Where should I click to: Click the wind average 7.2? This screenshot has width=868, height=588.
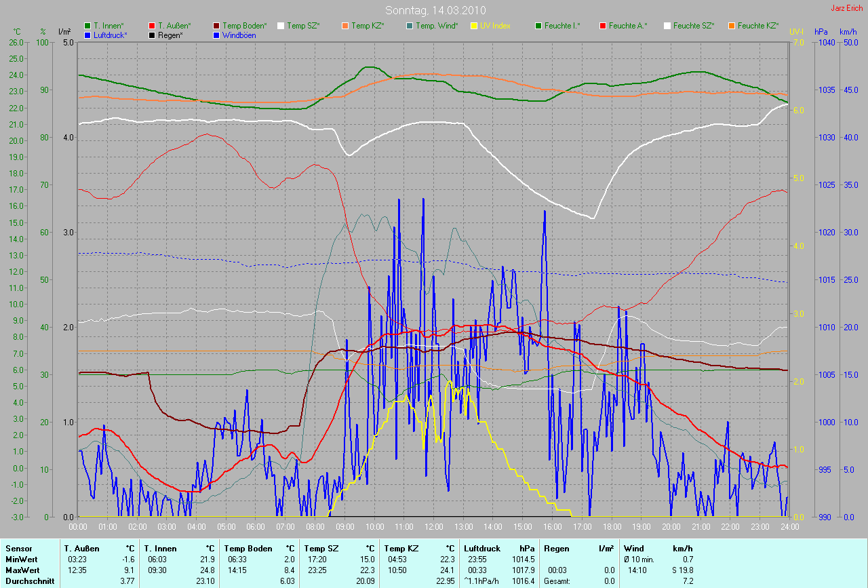tap(687, 581)
